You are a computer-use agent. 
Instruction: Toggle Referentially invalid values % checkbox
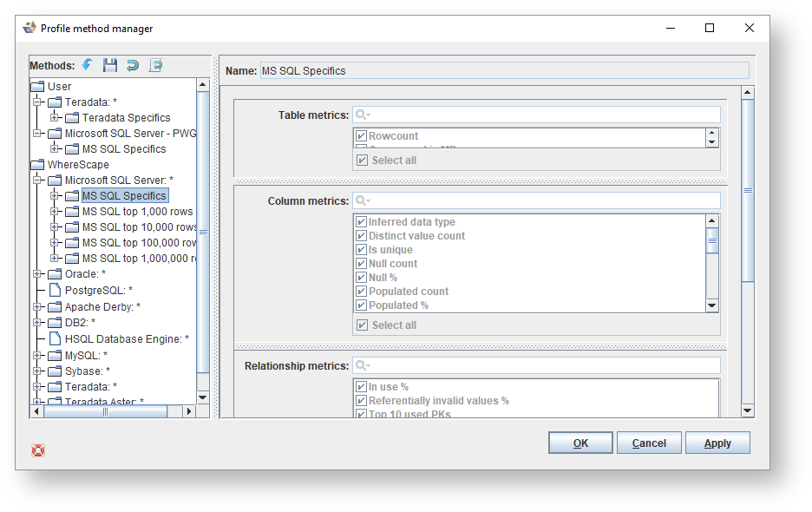362,401
